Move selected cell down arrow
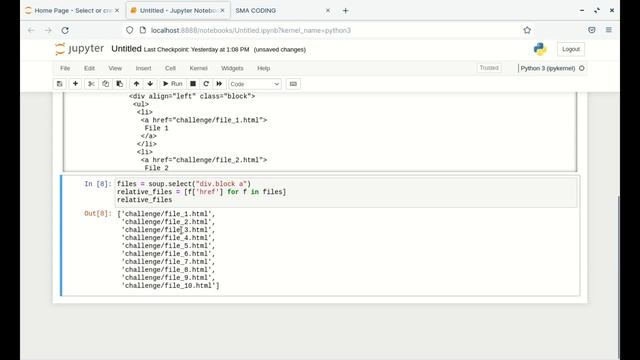The image size is (640, 360). click(x=150, y=84)
